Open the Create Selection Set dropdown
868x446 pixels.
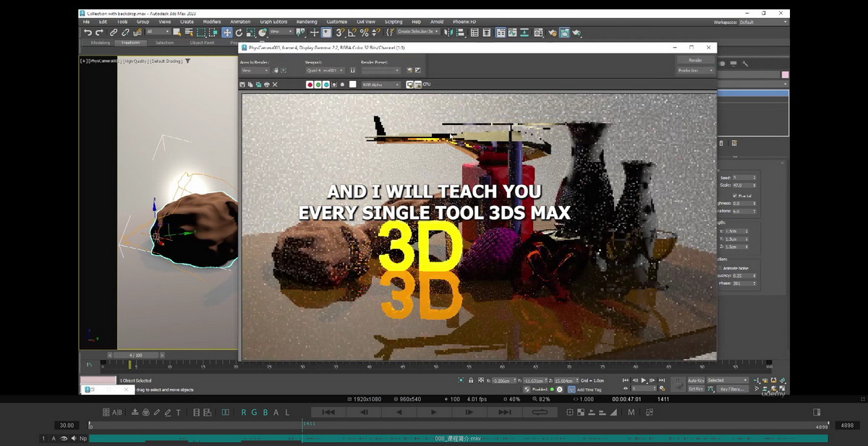[x=419, y=32]
